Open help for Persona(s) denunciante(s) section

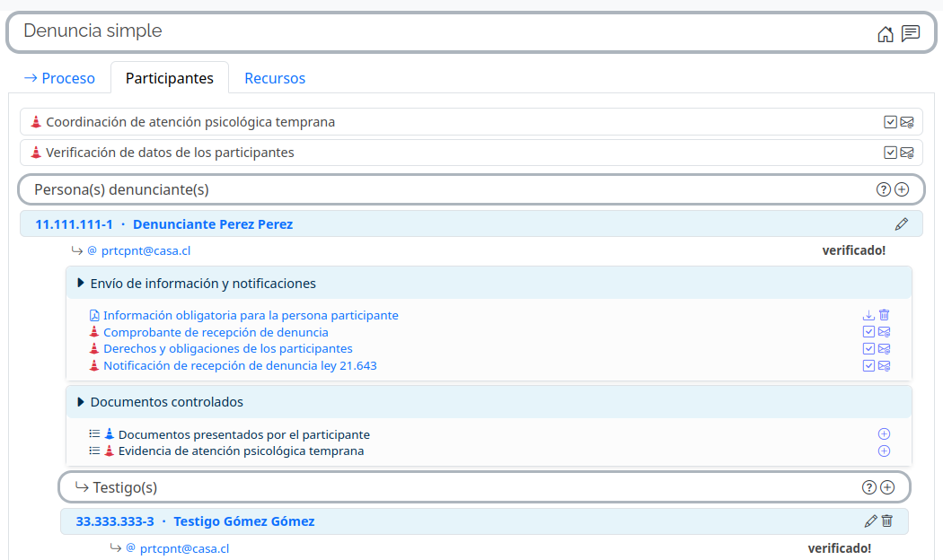tap(883, 189)
